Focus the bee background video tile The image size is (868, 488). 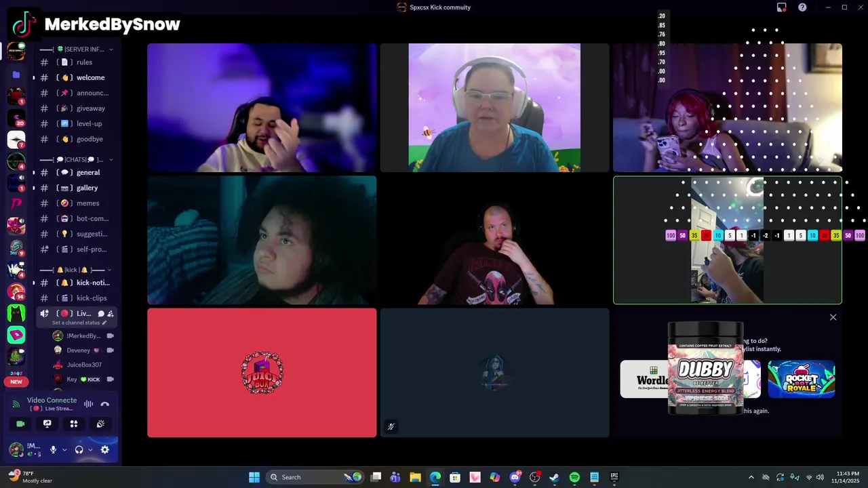494,108
